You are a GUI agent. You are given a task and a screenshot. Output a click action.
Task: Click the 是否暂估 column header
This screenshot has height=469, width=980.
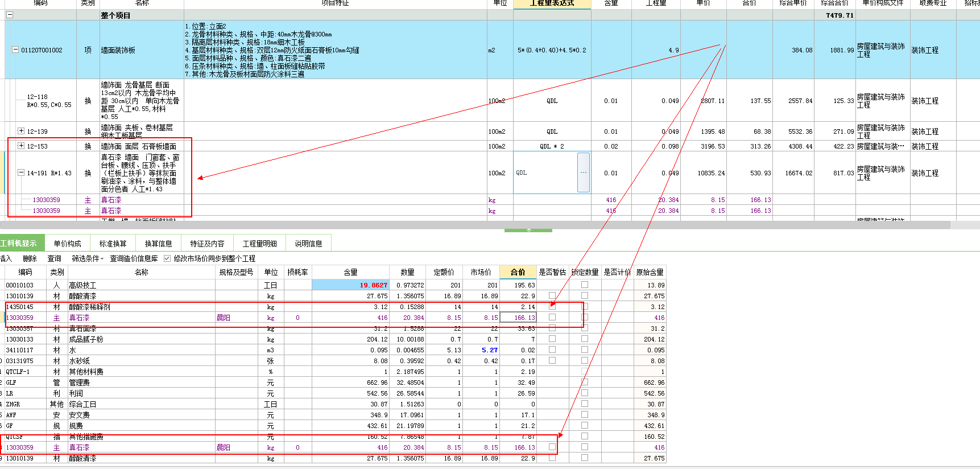552,272
